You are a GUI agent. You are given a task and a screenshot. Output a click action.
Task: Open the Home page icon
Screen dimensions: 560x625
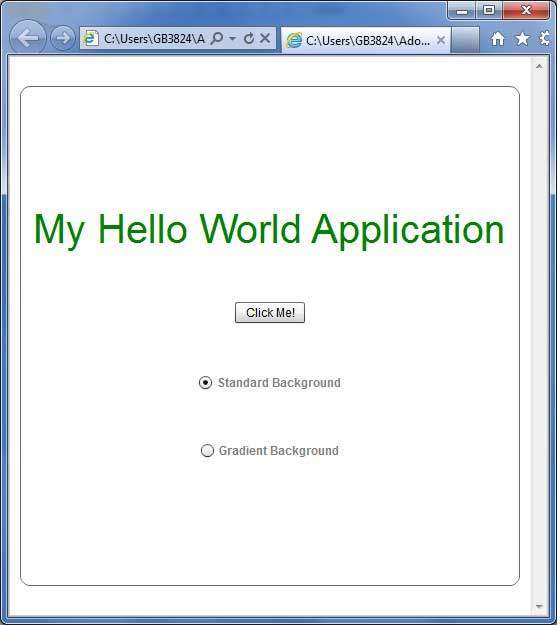(x=497, y=39)
